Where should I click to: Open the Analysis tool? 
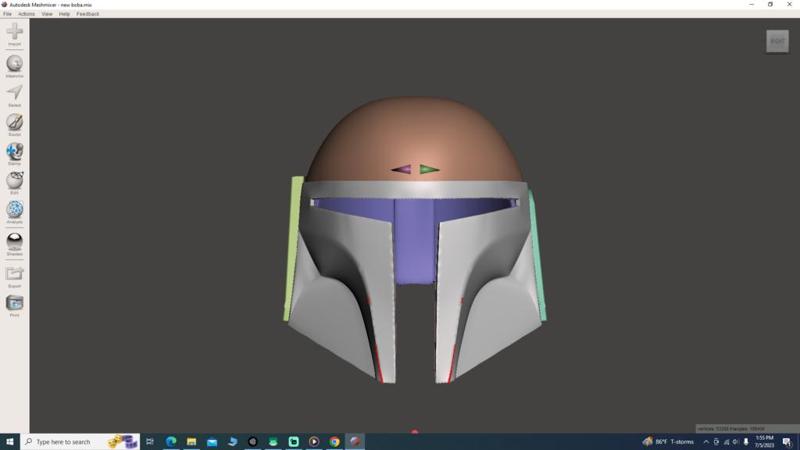14,212
